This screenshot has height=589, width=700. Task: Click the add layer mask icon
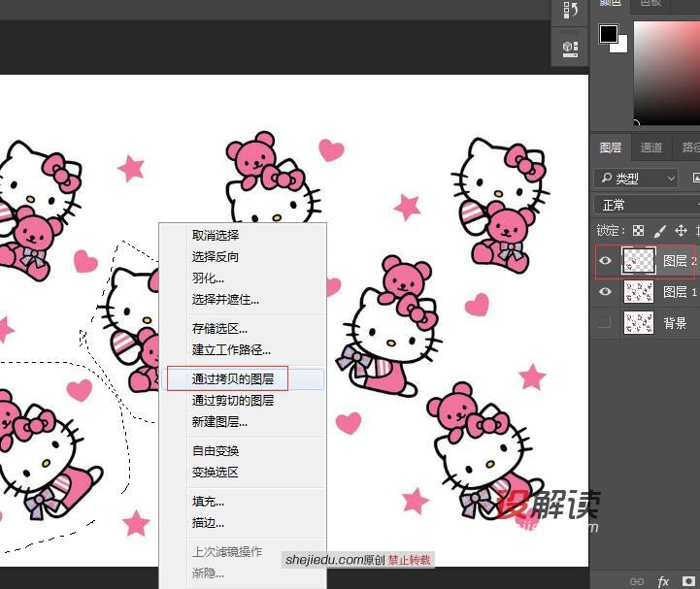pos(688,581)
